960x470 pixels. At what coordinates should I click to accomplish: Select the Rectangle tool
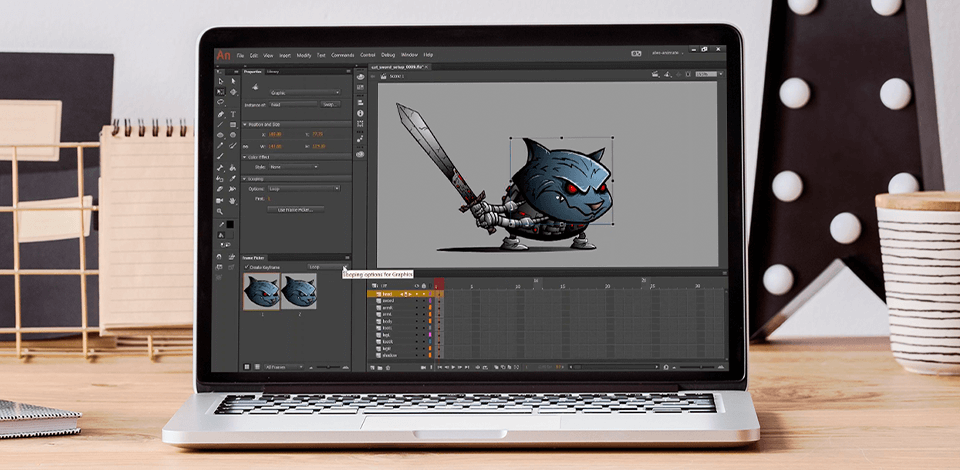coord(233,124)
